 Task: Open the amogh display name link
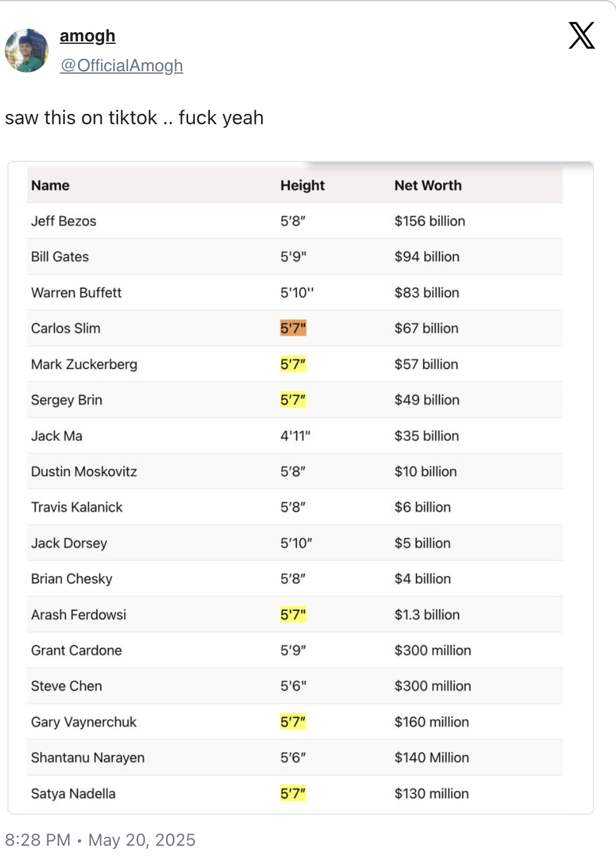[x=88, y=36]
